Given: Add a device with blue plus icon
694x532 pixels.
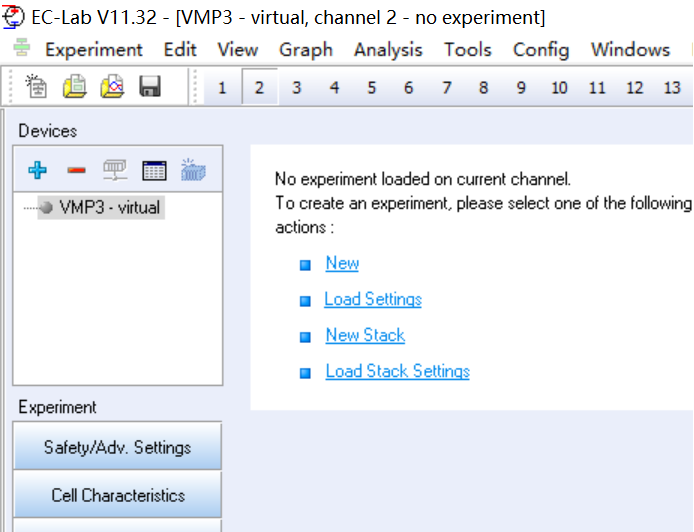Looking at the screenshot, I should pos(38,171).
